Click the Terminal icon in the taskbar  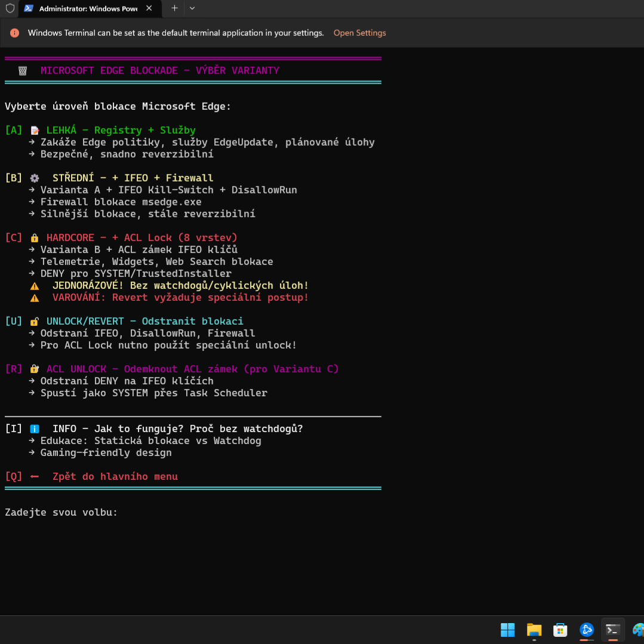[x=612, y=630]
